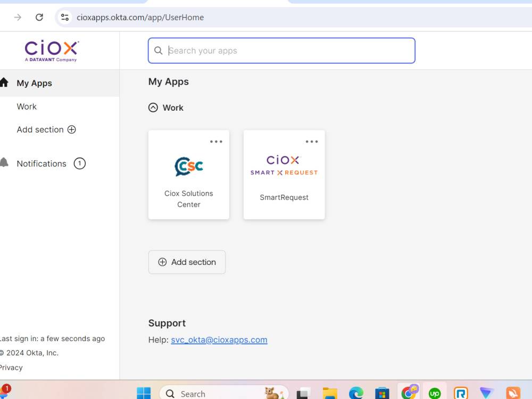This screenshot has width=532, height=399.
Task: Click the browser address bar URL
Action: (x=140, y=18)
